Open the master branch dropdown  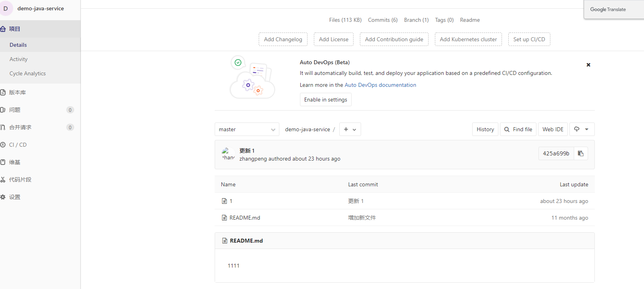[x=247, y=129]
